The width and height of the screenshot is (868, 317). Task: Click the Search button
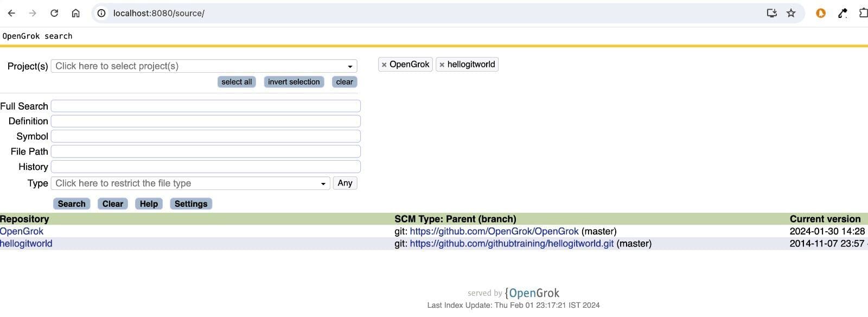(72, 204)
